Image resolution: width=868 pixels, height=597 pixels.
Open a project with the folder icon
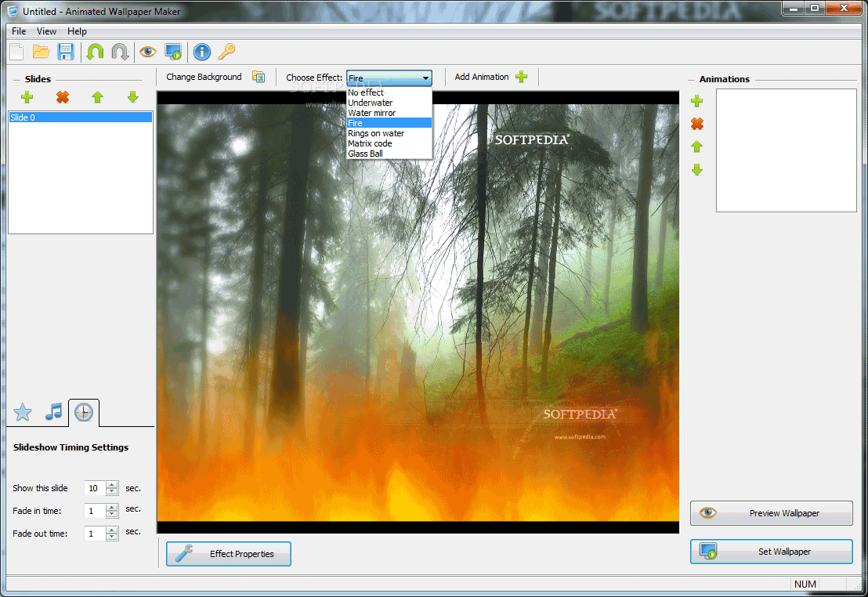click(x=41, y=52)
